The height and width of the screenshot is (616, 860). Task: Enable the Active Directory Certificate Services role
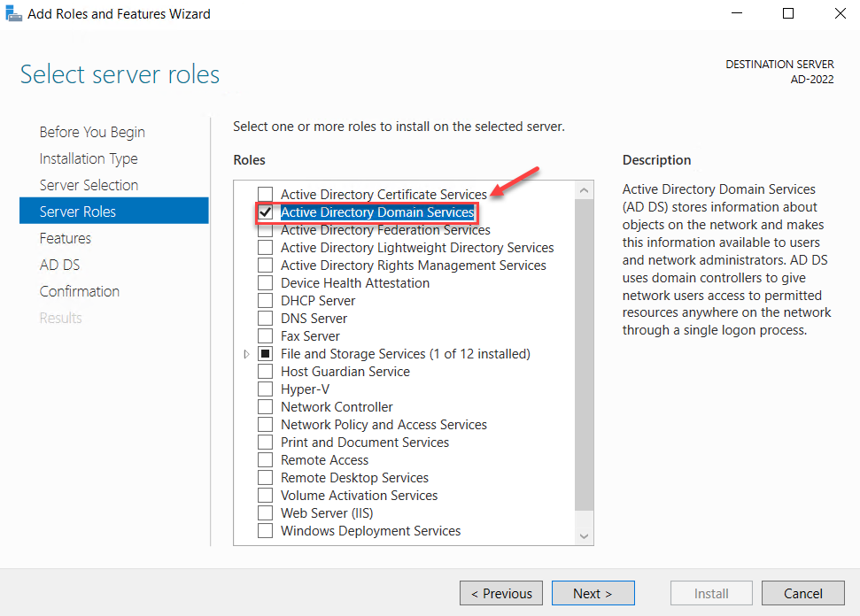click(x=264, y=193)
